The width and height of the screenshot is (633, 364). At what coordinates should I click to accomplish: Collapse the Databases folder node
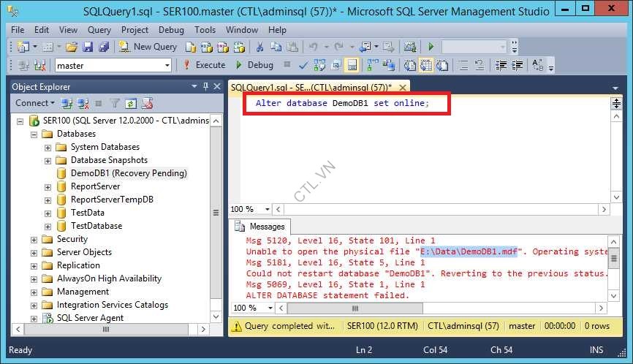pyautogui.click(x=34, y=134)
